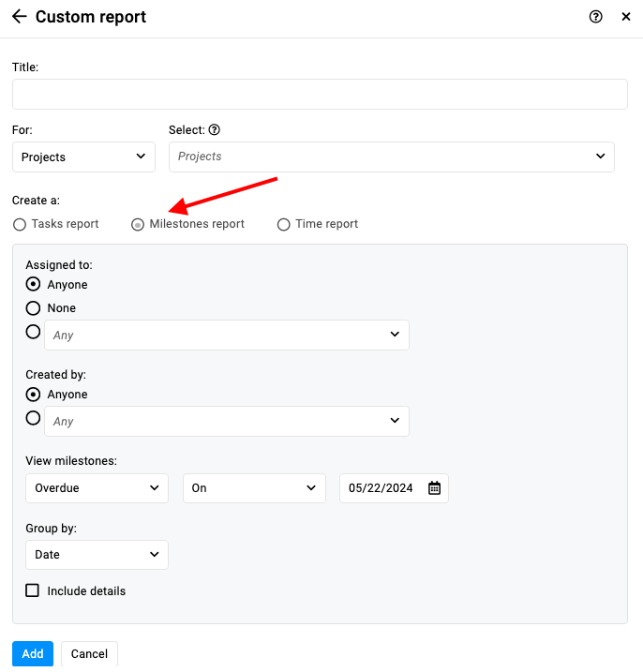The height and width of the screenshot is (672, 643).
Task: Click the help icon next to Select
Action: click(215, 130)
